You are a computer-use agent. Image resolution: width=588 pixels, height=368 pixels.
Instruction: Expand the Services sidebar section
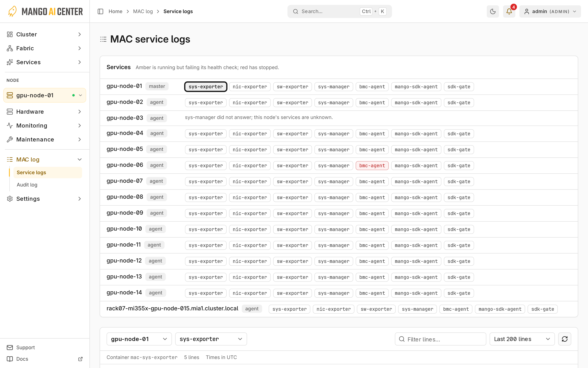45,62
